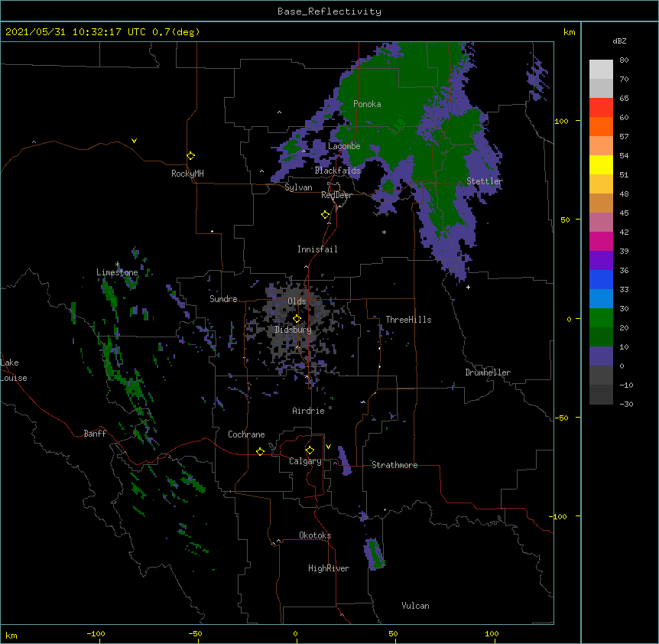Select the Airdrie label

pyautogui.click(x=309, y=411)
